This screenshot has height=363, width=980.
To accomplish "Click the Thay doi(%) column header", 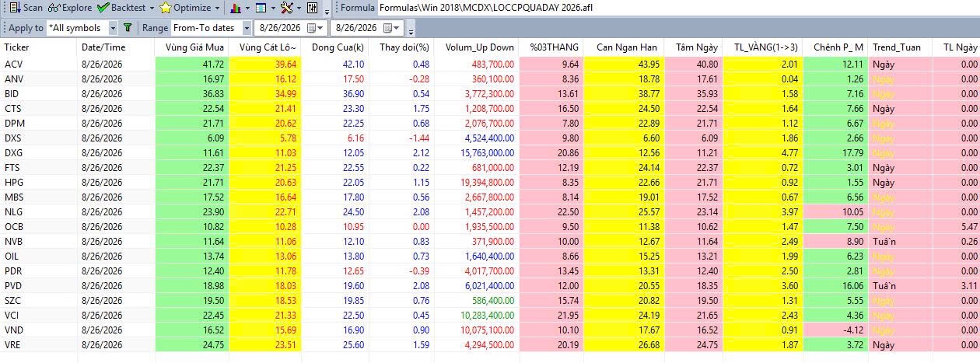I will [x=401, y=47].
